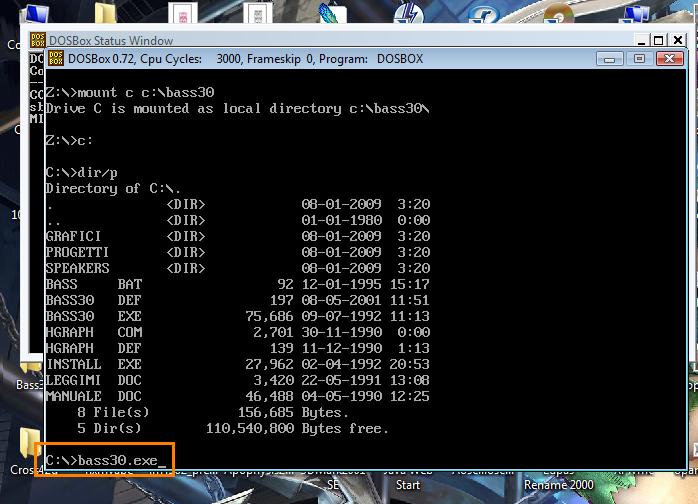Click the 'Directory of C:\.' line
Image resolution: width=698 pixels, height=504 pixels.
coord(113,189)
